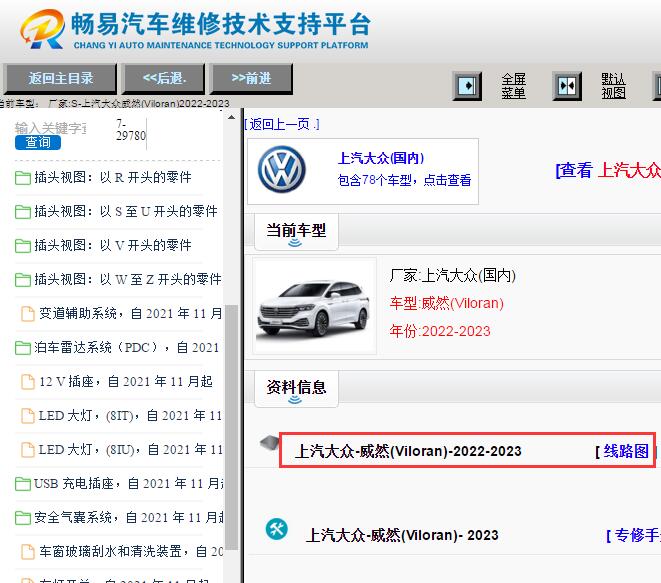Click the Volkswagen logo

282,169
